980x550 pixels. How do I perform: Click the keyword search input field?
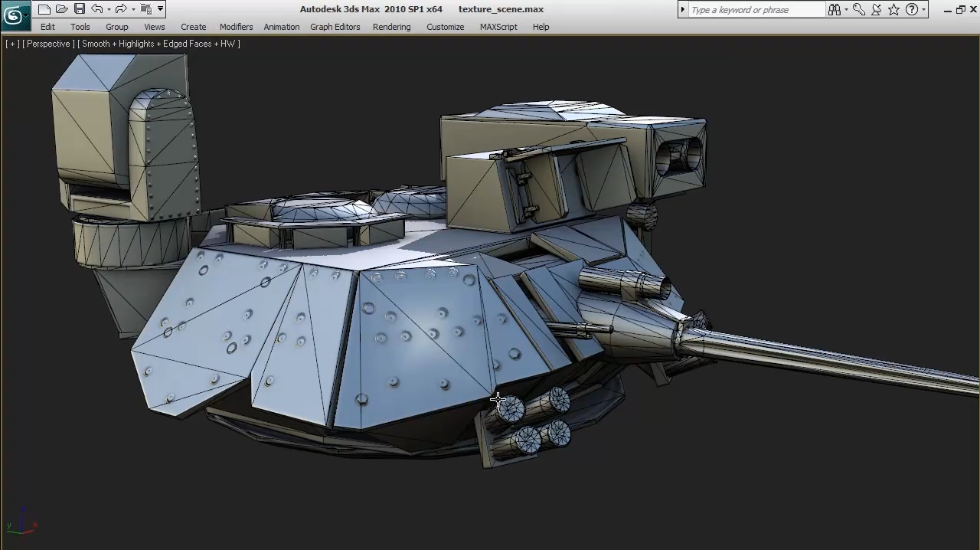756,10
